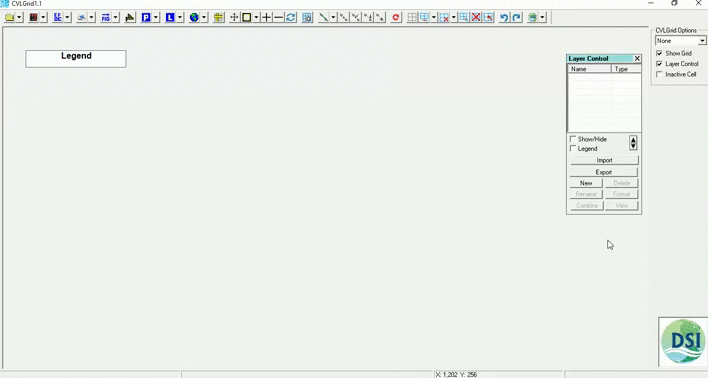Viewport: 708px width, 378px height.
Task: Select the green diagonal line tool
Action: pyautogui.click(x=323, y=18)
